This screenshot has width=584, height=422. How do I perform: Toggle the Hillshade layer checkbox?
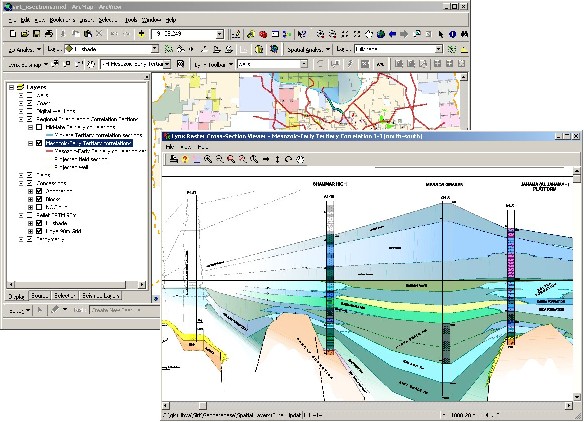(x=39, y=223)
